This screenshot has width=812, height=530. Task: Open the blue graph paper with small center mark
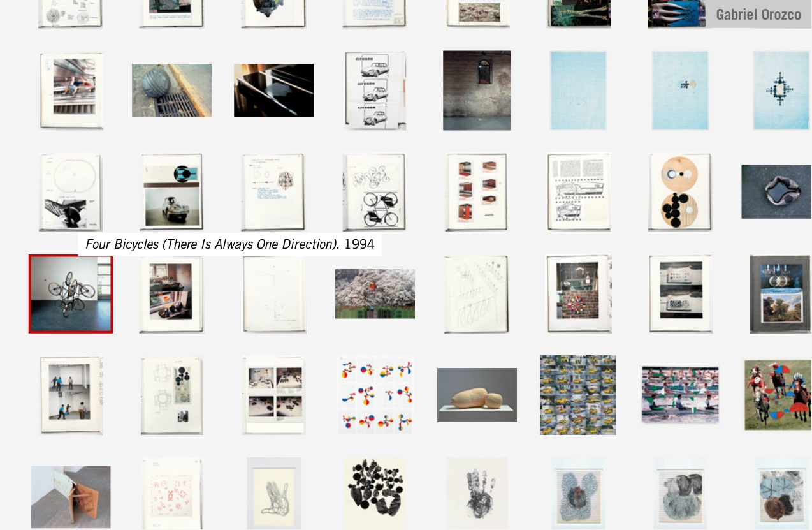pos(680,91)
